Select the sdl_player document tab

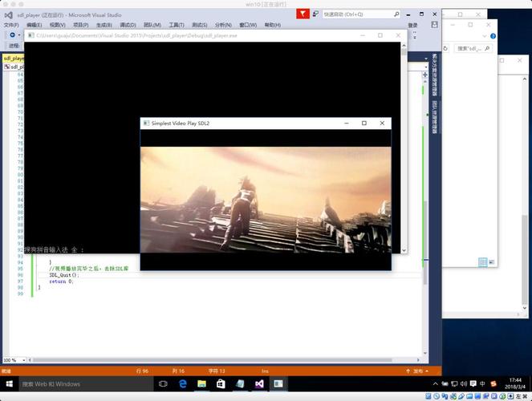coord(14,59)
